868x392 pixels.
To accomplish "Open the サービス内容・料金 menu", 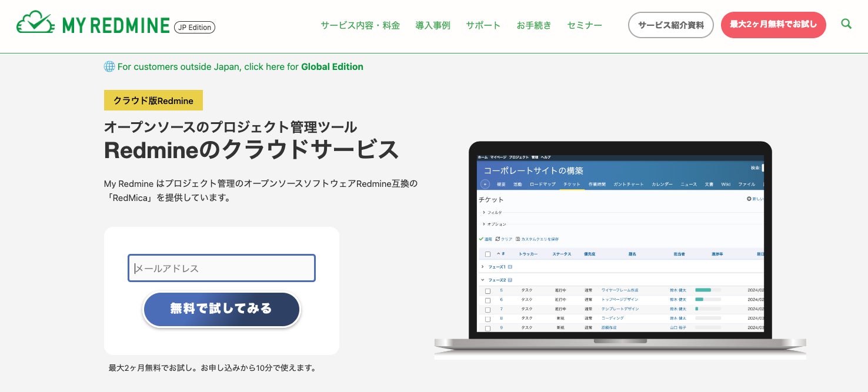I will (360, 25).
